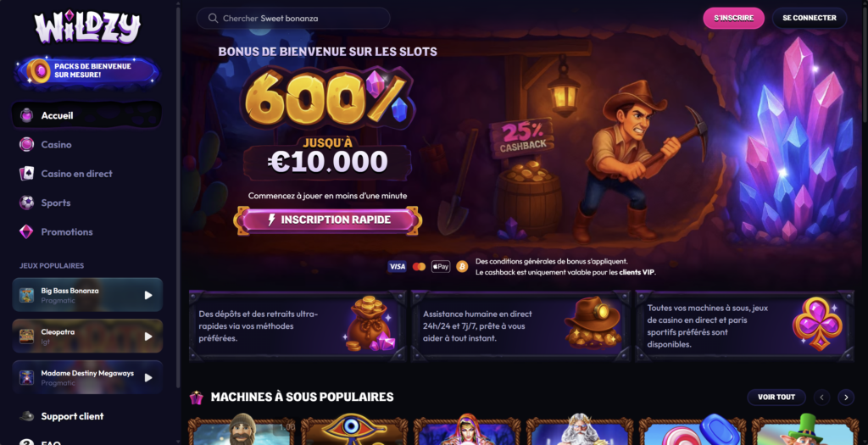The image size is (868, 445).
Task: Open Casino en direct via the playing cards icon
Action: [26, 174]
